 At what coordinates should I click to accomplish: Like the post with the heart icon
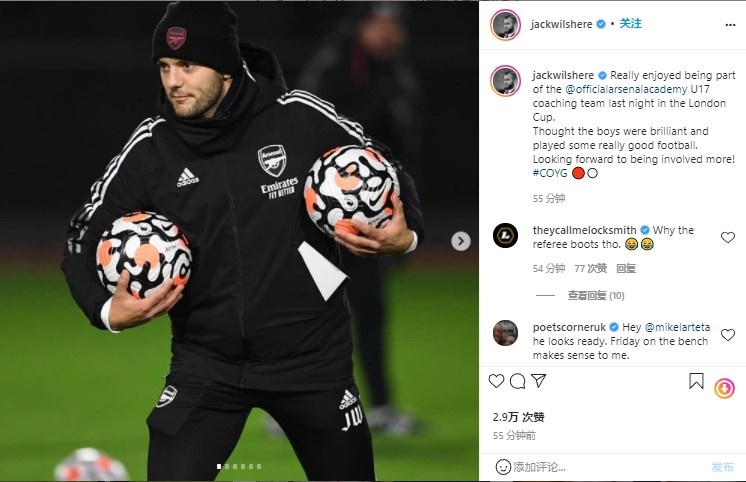(496, 381)
